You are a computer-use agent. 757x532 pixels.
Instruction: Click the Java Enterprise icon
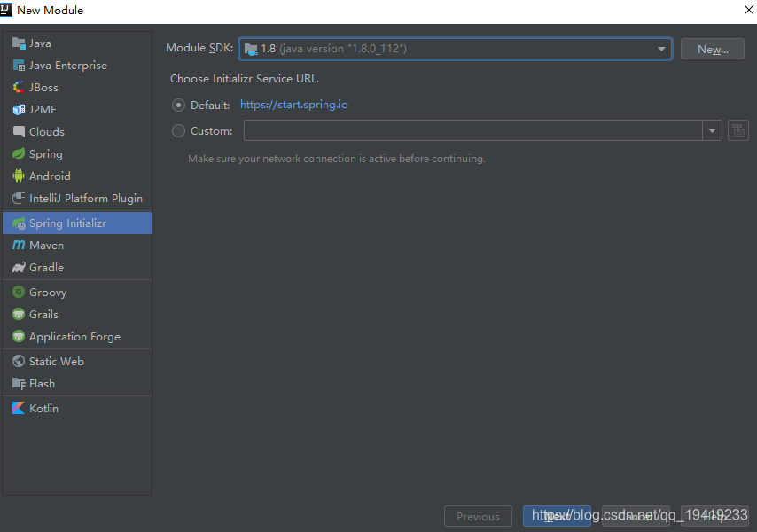pos(19,66)
